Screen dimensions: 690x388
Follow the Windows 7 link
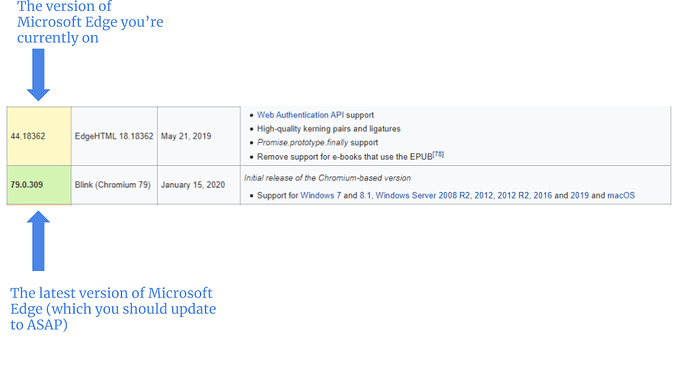(320, 195)
